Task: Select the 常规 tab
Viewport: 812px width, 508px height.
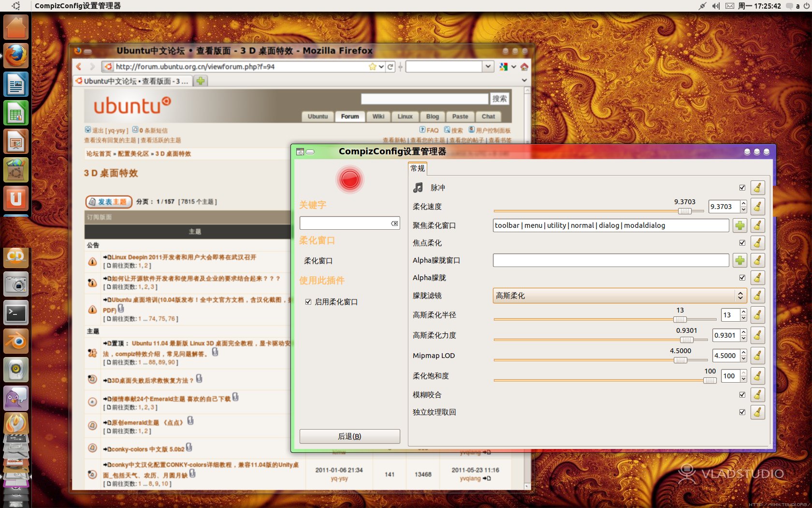Action: click(417, 168)
